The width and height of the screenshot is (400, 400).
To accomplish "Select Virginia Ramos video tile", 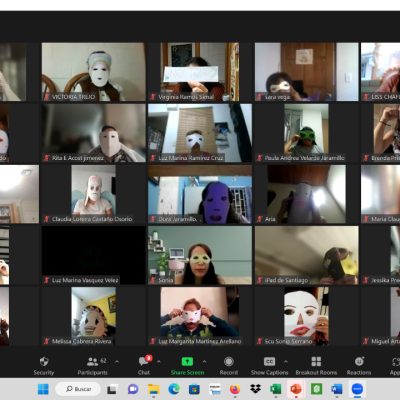I will point(200,72).
